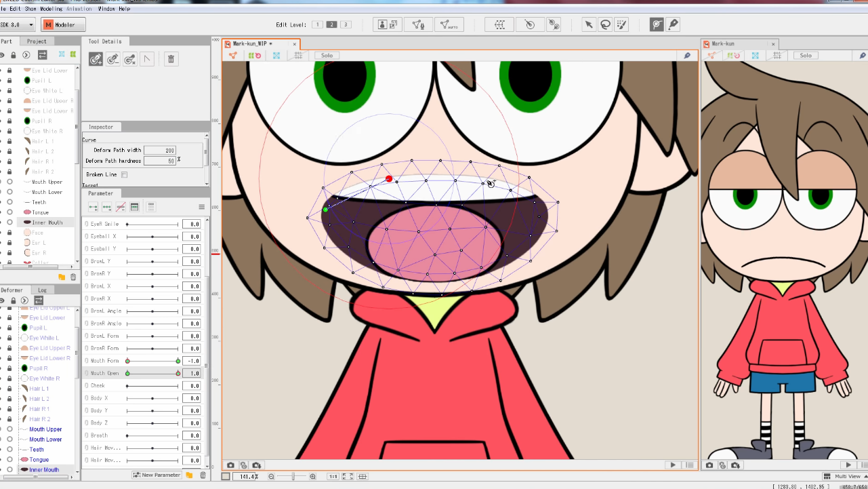868x489 pixels.
Task: Toggle visibility of Tongue in Part panel
Action: click(10, 212)
